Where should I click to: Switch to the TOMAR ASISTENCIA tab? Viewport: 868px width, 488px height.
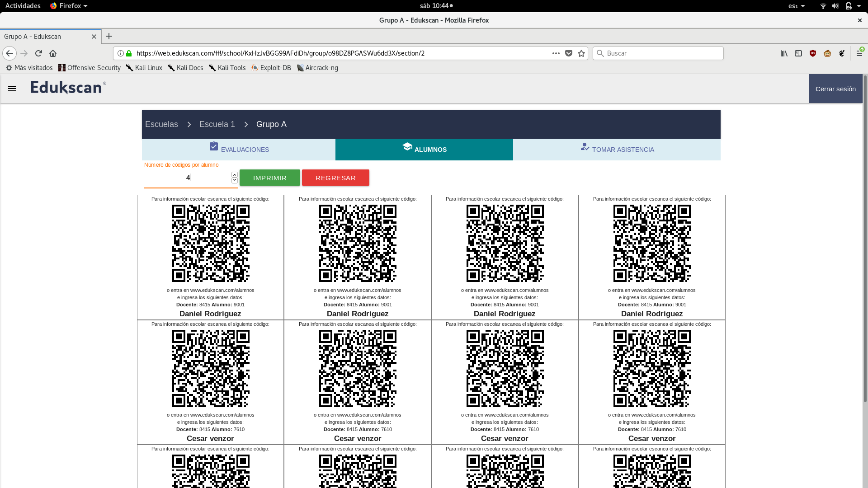617,150
